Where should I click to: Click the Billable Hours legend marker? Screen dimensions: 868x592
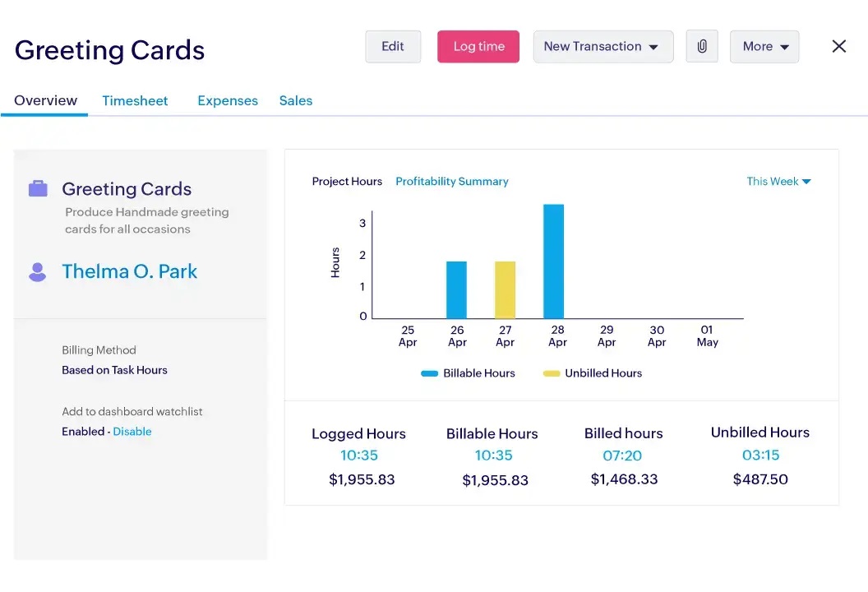point(430,373)
